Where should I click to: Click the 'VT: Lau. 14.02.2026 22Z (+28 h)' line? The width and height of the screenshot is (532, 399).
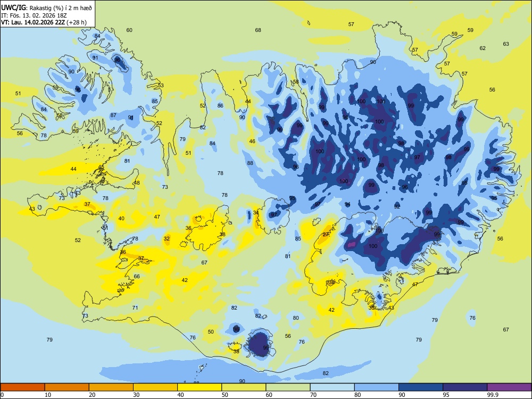click(44, 22)
